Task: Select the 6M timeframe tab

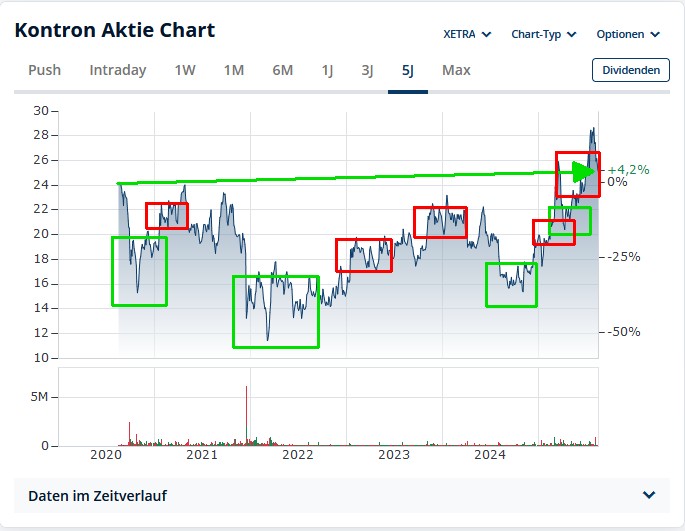Action: pyautogui.click(x=283, y=70)
